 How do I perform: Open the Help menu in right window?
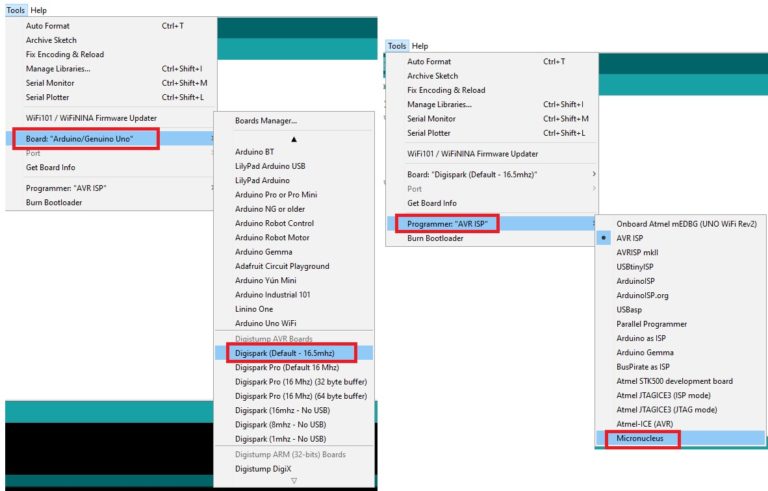tap(420, 46)
